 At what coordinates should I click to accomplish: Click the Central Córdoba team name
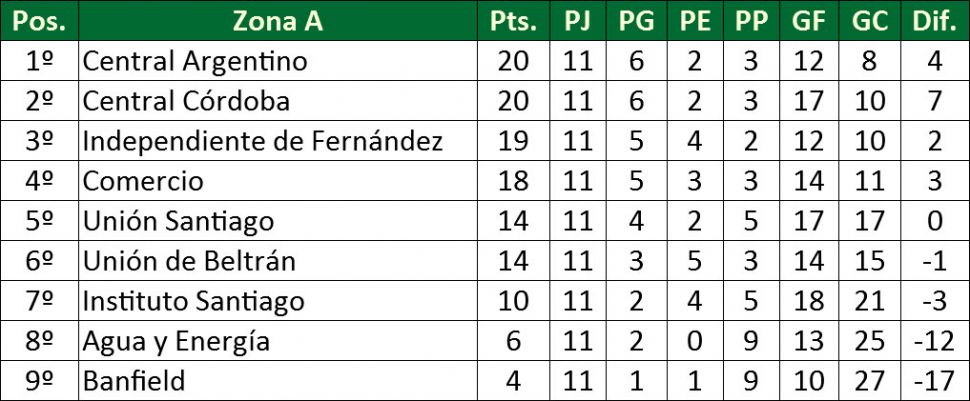186,101
